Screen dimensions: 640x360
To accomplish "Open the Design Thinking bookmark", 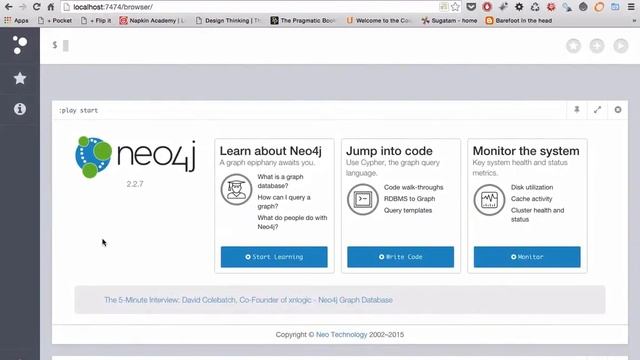I will (x=228, y=20).
